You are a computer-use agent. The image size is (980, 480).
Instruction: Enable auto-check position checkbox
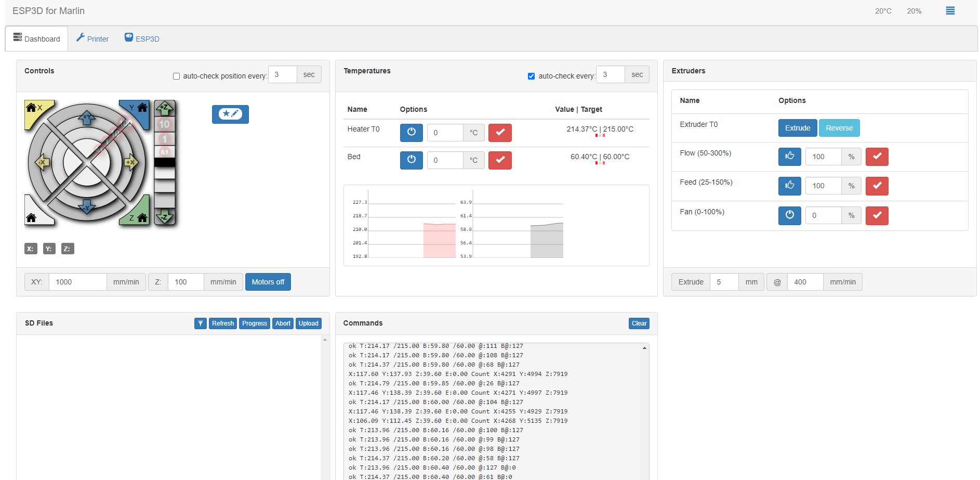176,76
